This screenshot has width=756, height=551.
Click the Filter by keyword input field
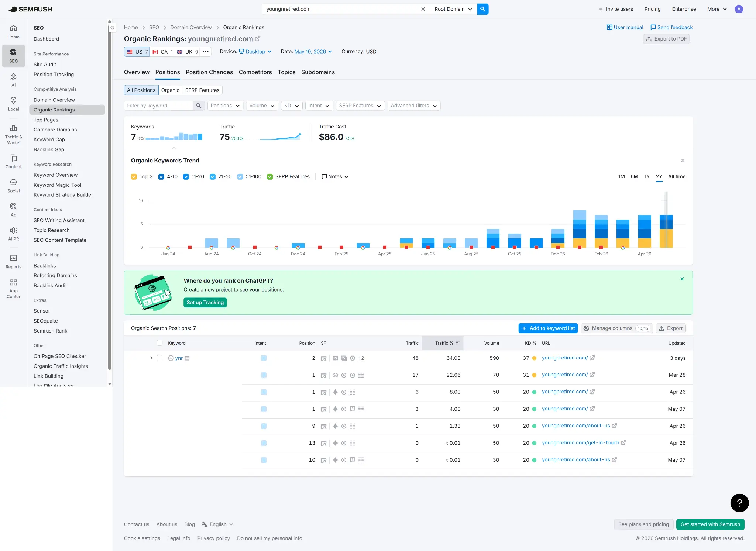pyautogui.click(x=159, y=106)
